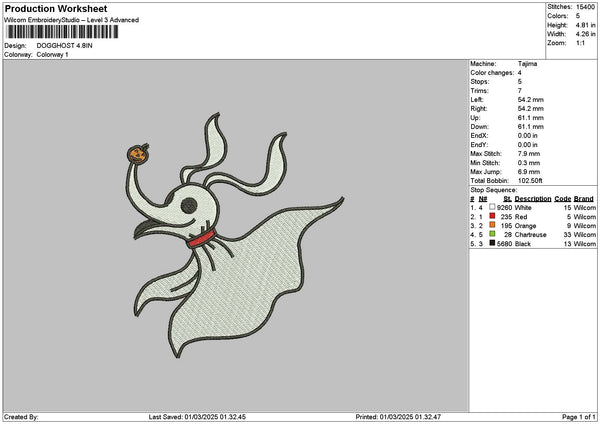Click the Max Stitch value '7.9 mm'
The image size is (600, 424).
coord(529,153)
